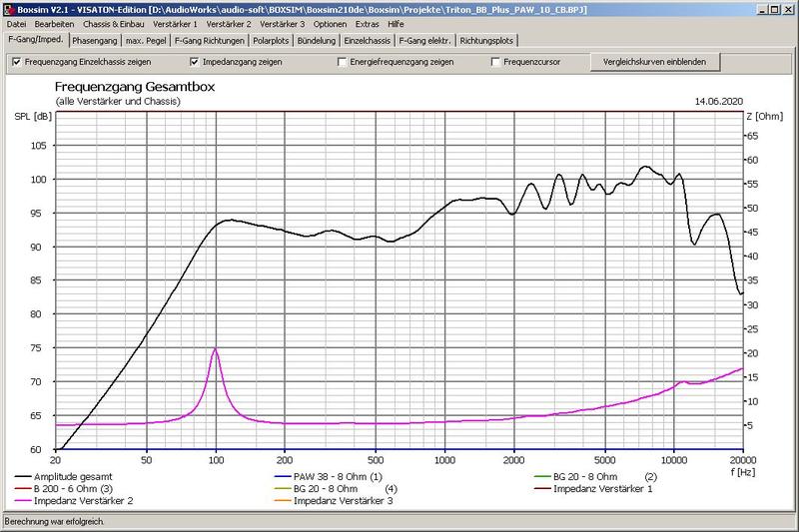Expand the Optionen menu
The width and height of the screenshot is (799, 532).
(330, 24)
